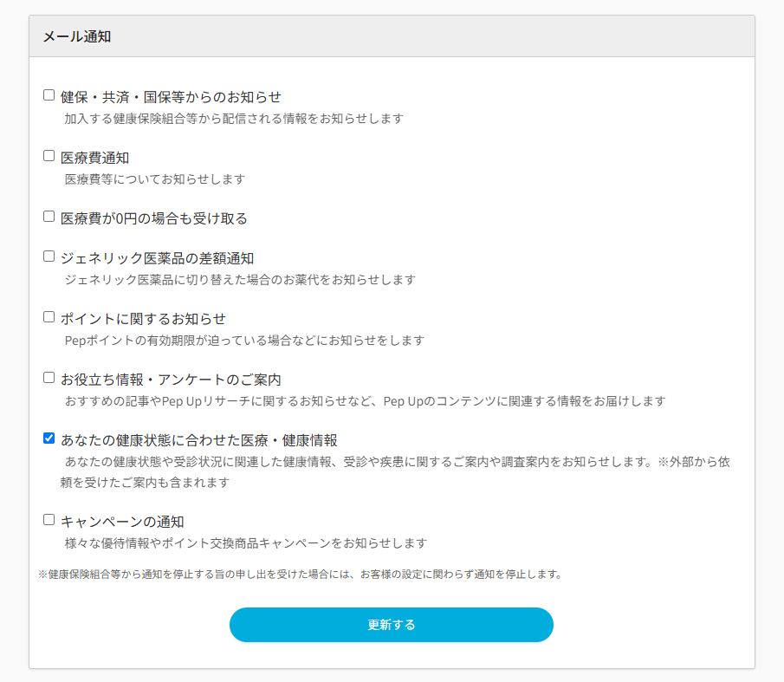Click description about Pepポイントの有効期限
This screenshot has width=784, height=682.
tap(244, 341)
